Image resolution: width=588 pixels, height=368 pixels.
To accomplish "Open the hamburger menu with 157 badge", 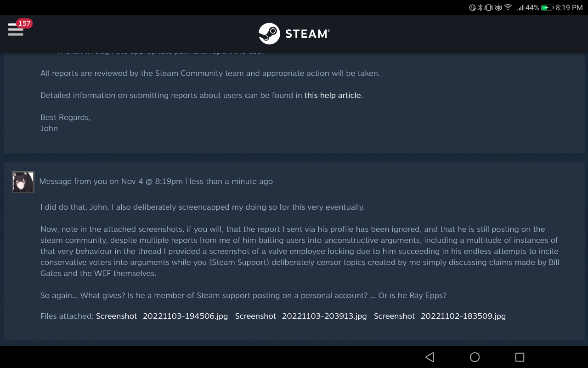I will tap(16, 30).
